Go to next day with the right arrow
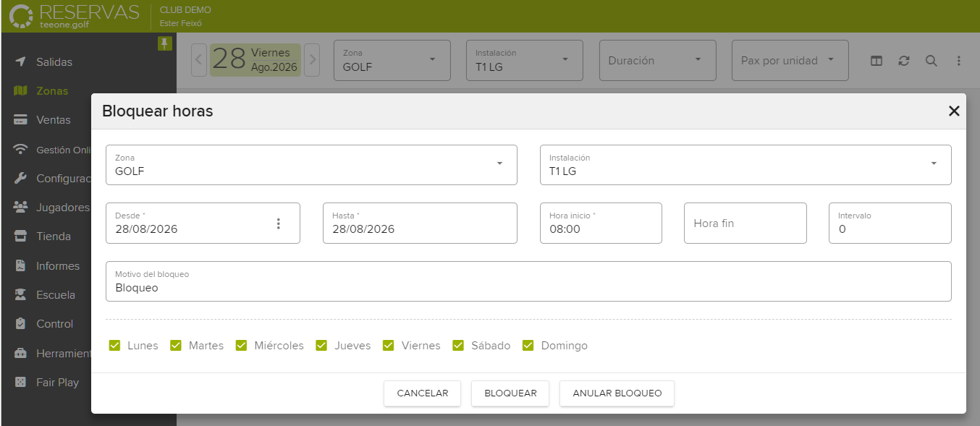Image resolution: width=980 pixels, height=426 pixels. (312, 60)
